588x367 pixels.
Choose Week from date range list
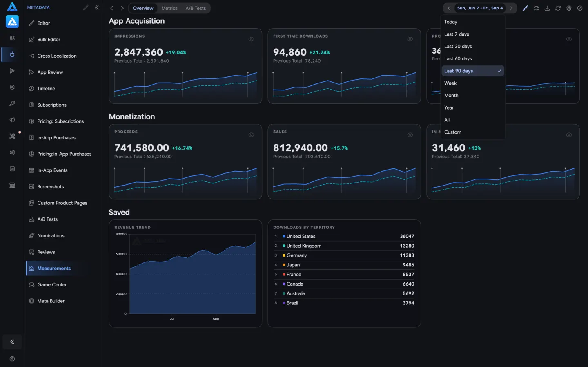pos(473,83)
